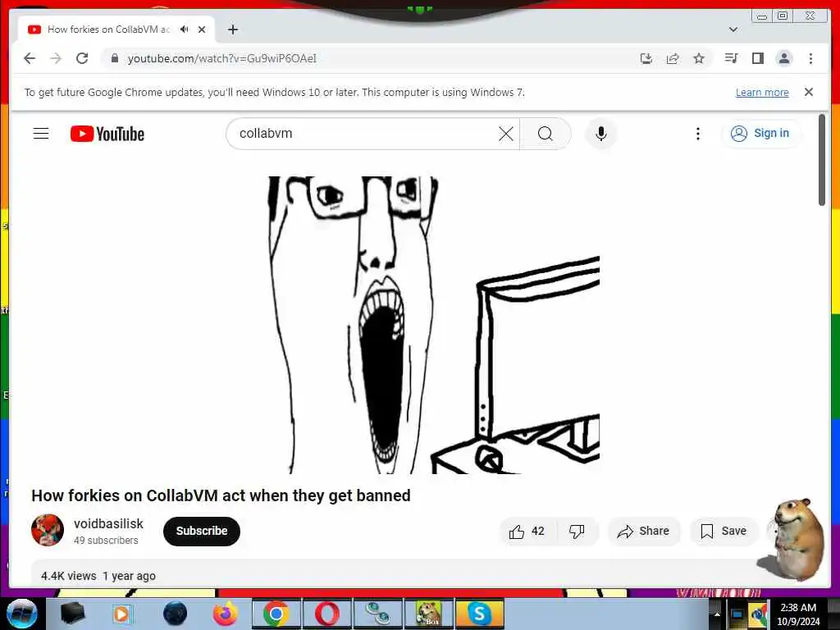840x630 pixels.
Task: Open the taskbar clock showing 2:38 AM
Action: 798,614
